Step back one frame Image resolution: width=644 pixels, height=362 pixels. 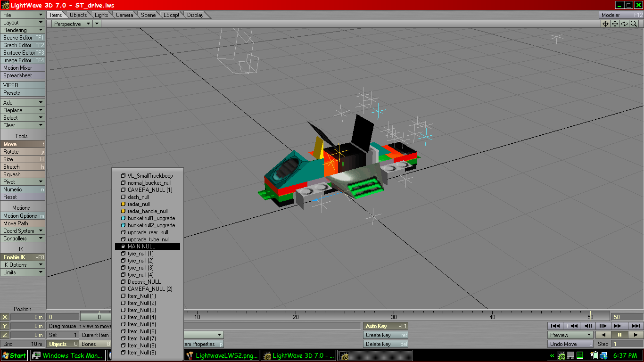coord(587,326)
